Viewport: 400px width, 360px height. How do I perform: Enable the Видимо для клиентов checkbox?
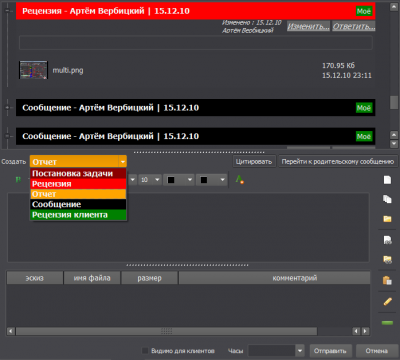(145, 351)
